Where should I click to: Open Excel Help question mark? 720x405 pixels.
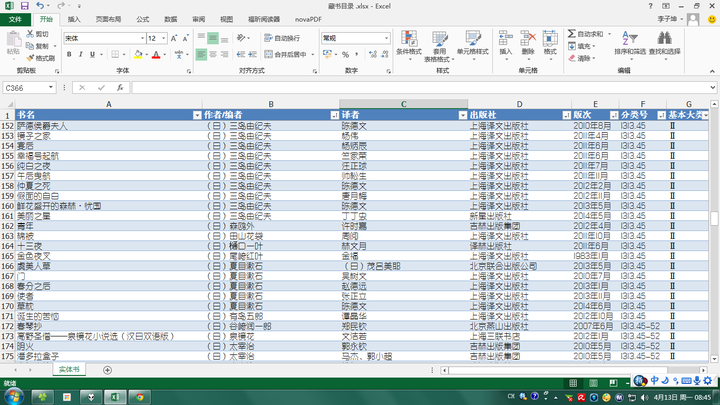(650, 6)
